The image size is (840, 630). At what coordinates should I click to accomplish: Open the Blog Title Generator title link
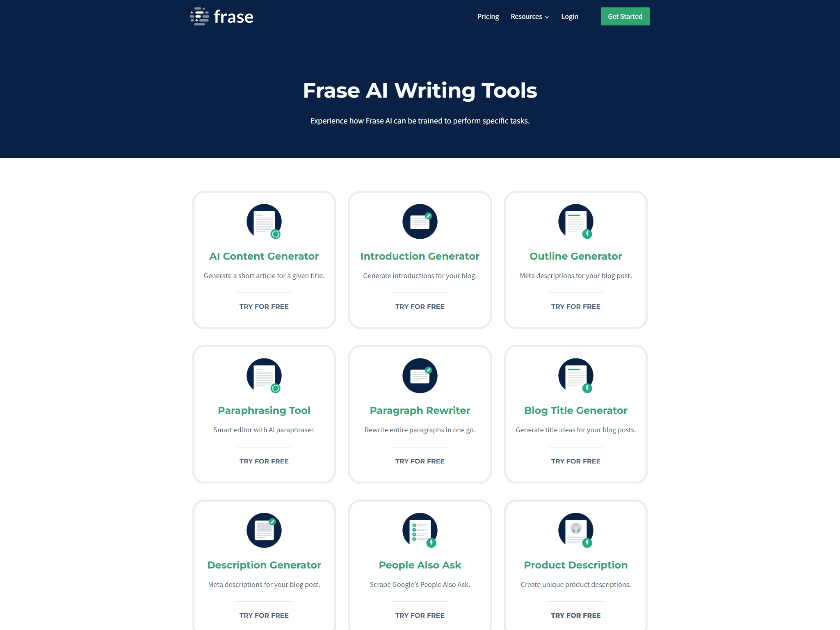coord(576,411)
